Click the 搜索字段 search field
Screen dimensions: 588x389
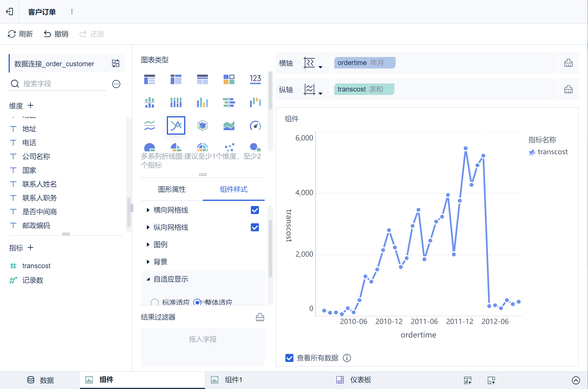coord(58,84)
